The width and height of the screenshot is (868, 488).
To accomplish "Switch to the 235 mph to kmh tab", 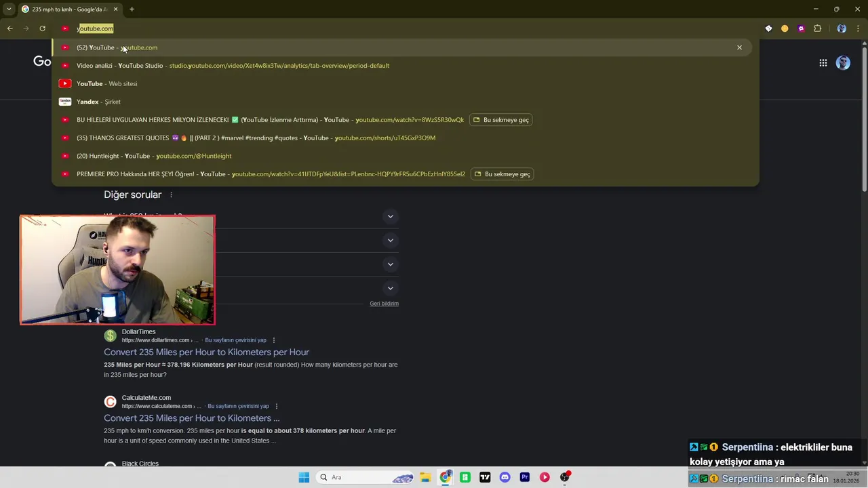I will pos(70,9).
